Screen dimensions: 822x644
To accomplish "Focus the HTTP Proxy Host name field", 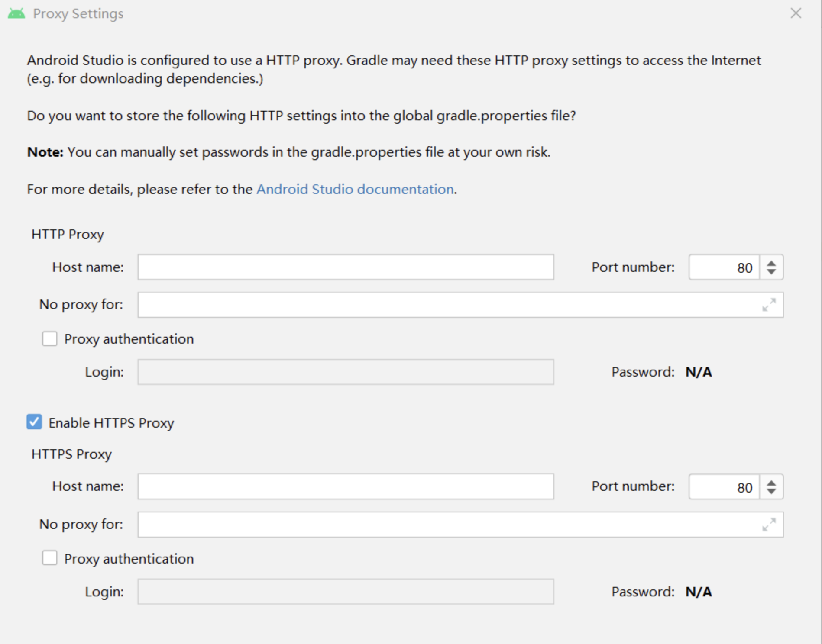I will tap(346, 267).
